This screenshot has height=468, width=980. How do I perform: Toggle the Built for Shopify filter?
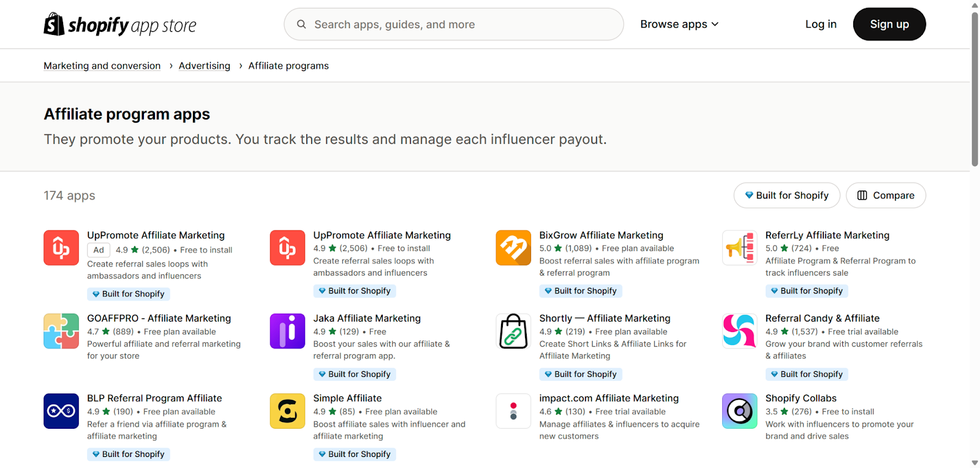click(x=786, y=195)
